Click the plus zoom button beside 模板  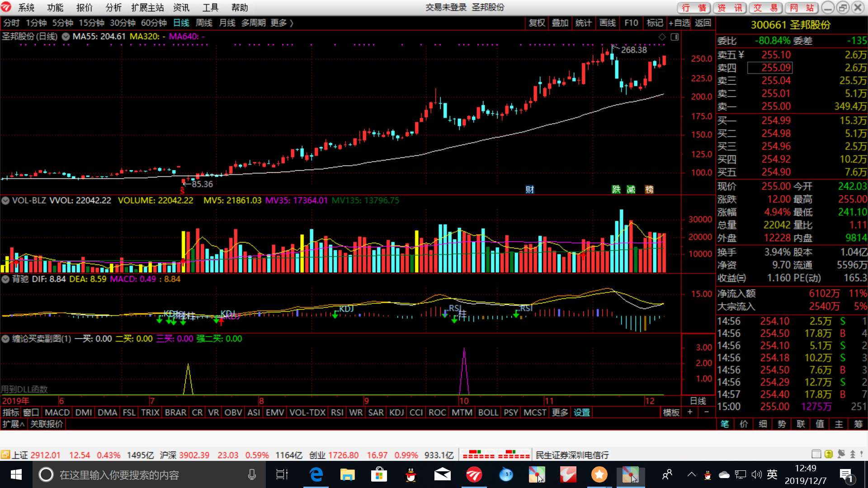coord(690,412)
